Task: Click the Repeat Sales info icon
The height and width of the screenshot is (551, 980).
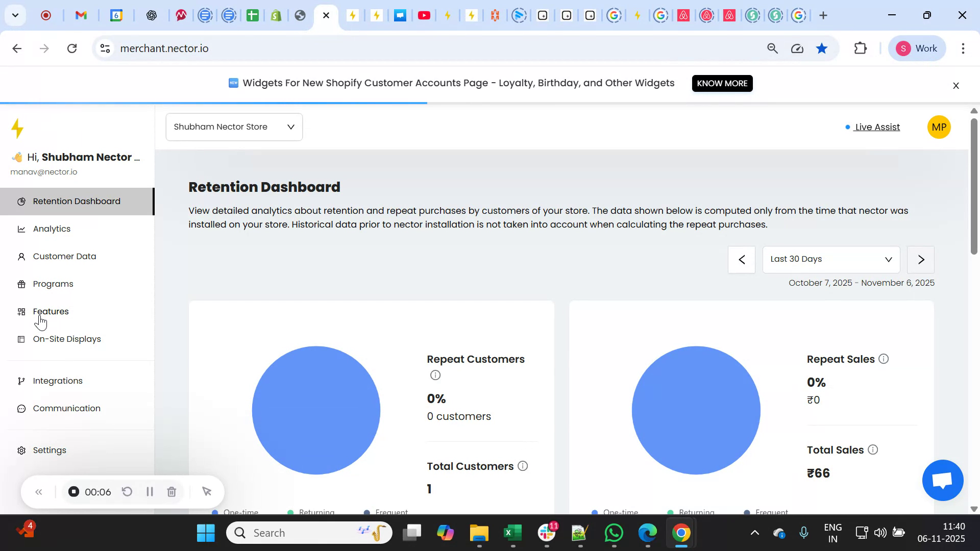Action: 884,359
